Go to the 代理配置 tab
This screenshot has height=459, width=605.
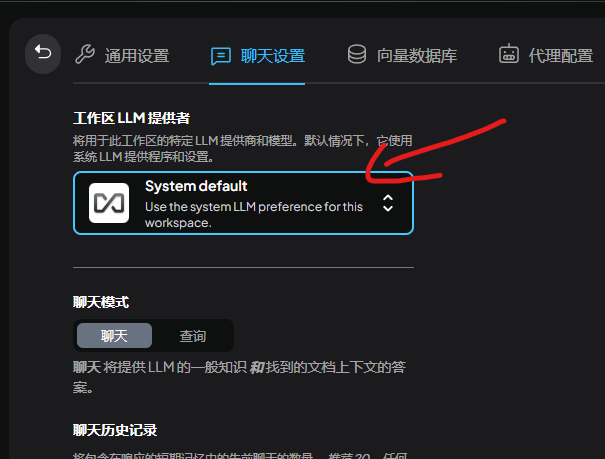[x=560, y=56]
